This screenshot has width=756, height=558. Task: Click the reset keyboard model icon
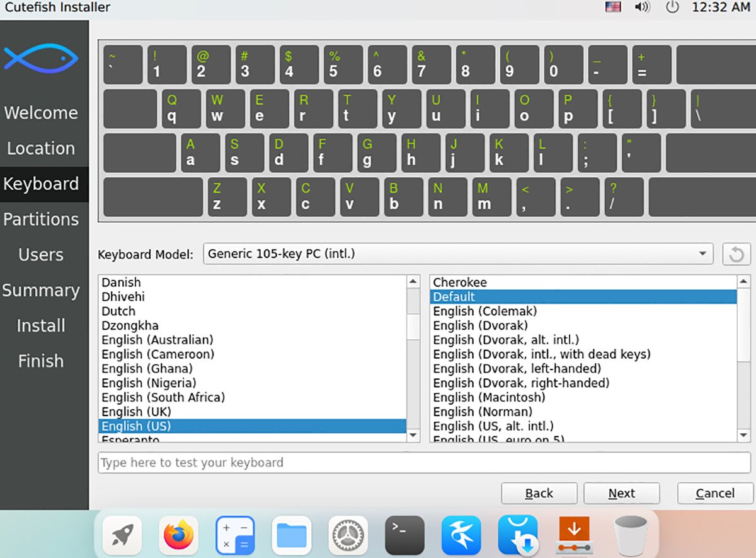click(736, 254)
